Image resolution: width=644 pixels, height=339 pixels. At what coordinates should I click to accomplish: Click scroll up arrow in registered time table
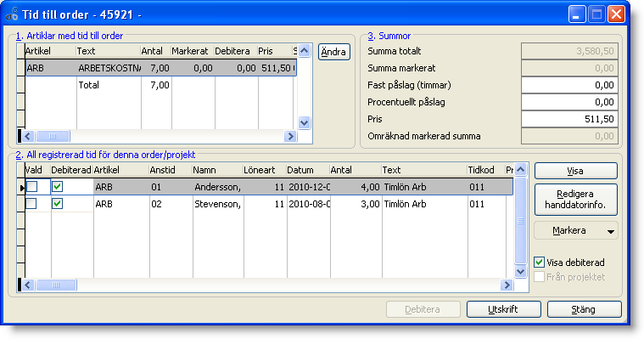tap(520, 170)
